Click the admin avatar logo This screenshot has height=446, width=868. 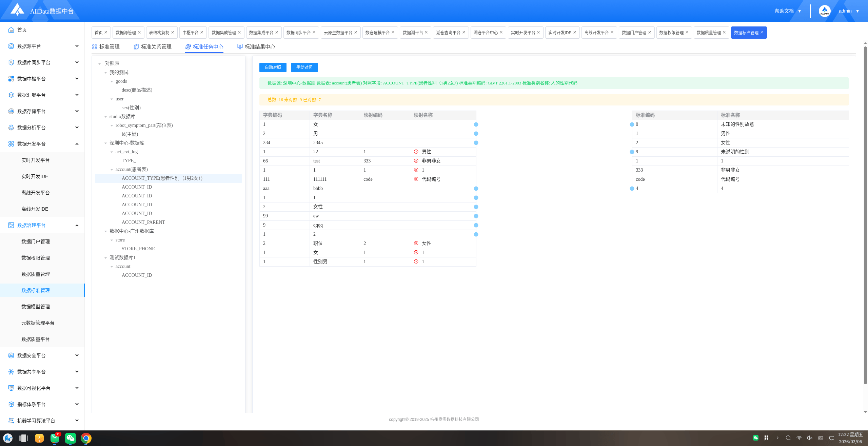pyautogui.click(x=824, y=11)
